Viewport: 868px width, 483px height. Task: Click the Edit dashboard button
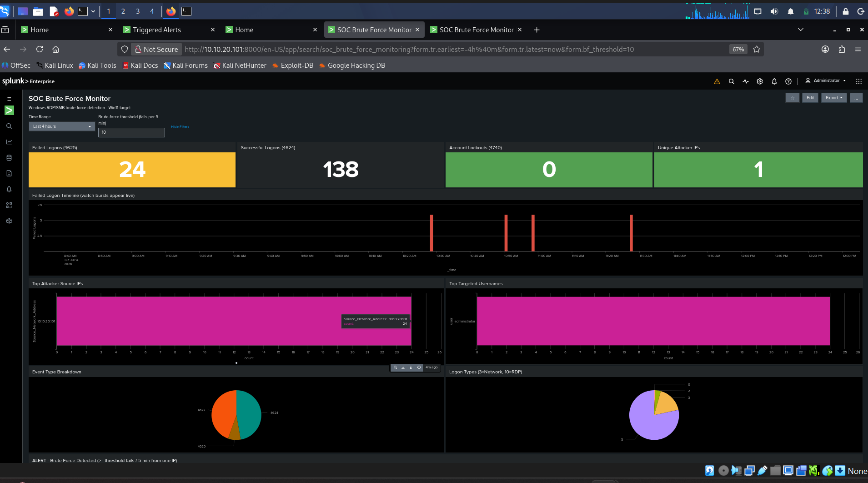810,98
